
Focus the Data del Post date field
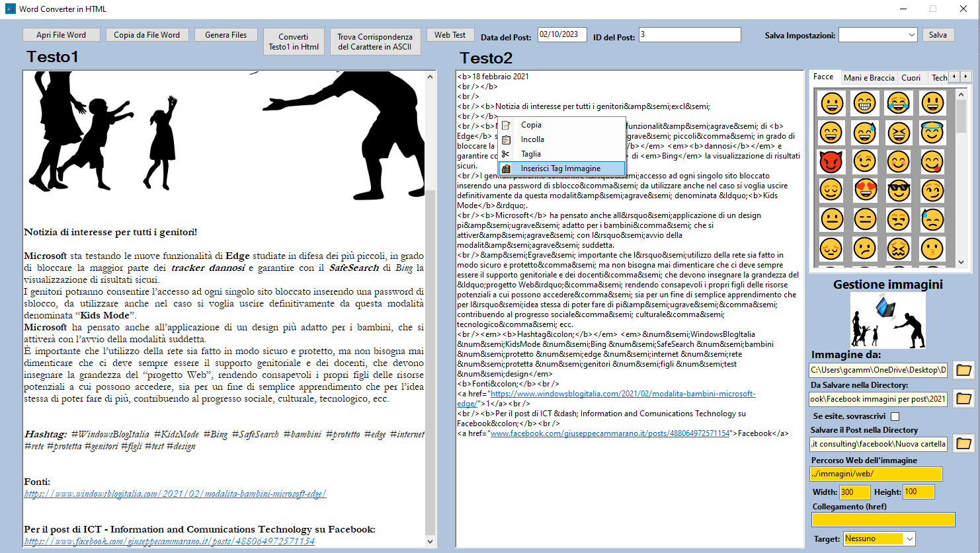point(562,34)
